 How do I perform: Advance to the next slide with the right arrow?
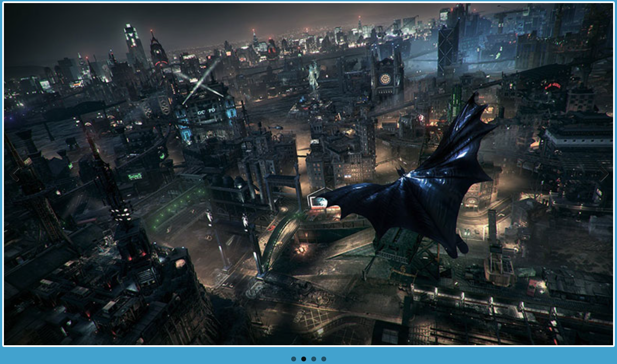pyautogui.click(x=603, y=174)
